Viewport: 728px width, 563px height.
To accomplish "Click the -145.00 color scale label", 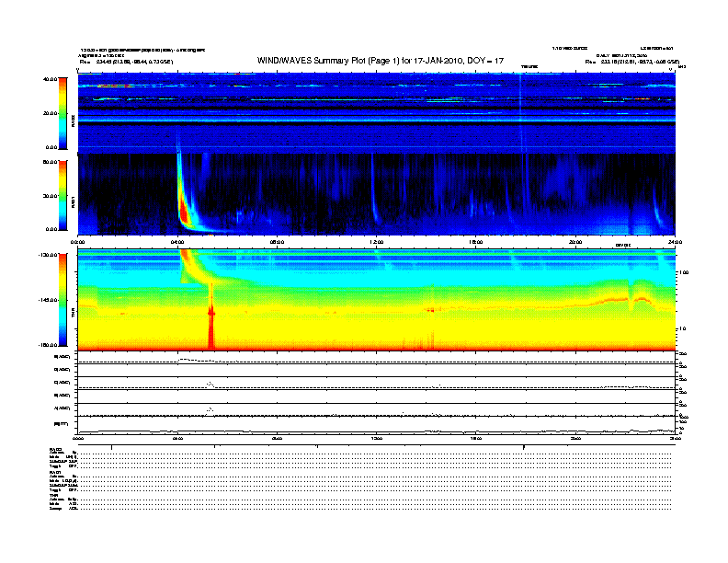I will [x=48, y=300].
